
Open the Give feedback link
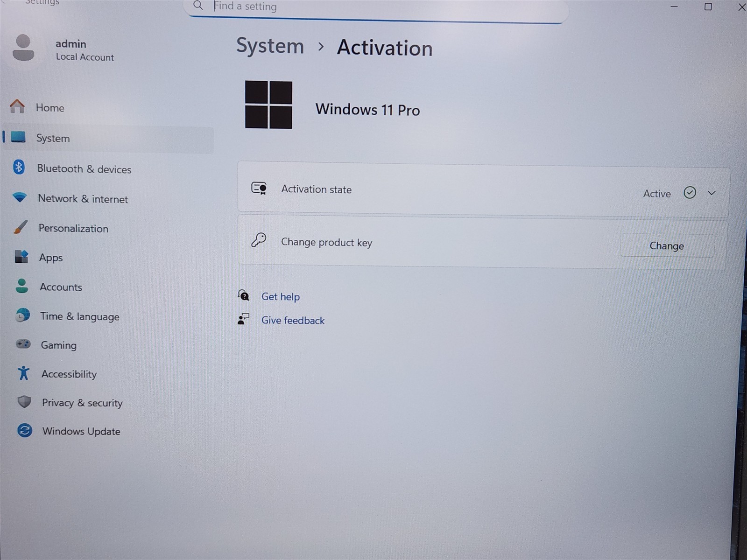(293, 321)
